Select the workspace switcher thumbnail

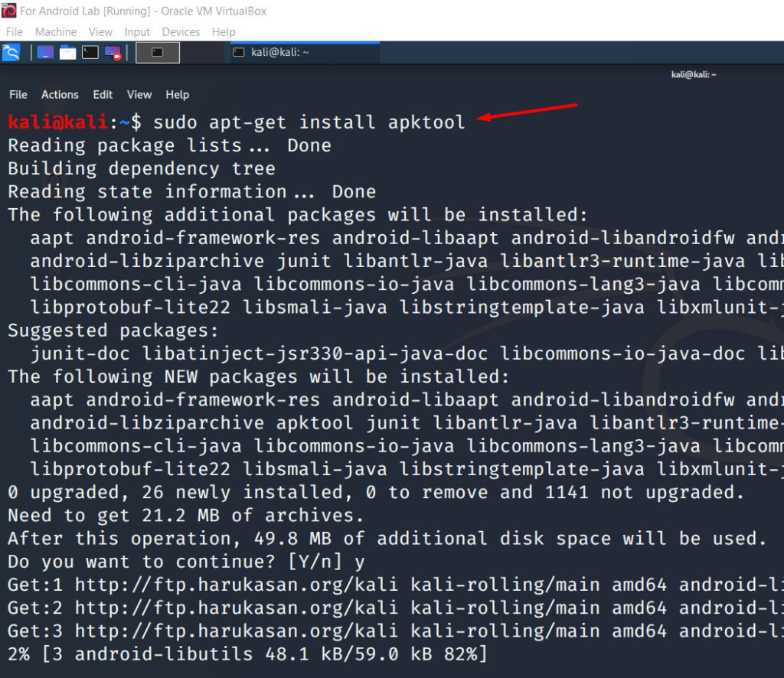(158, 53)
